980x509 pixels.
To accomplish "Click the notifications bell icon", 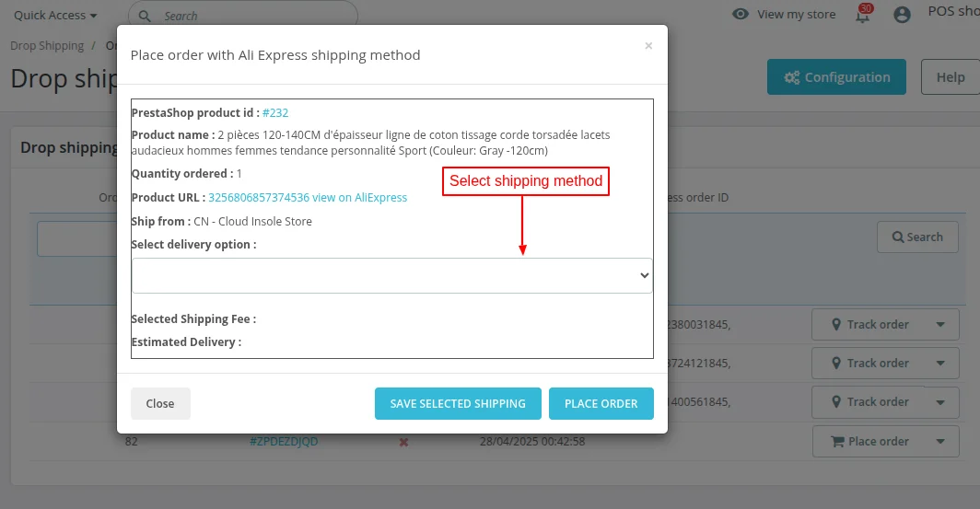I will pos(862,16).
